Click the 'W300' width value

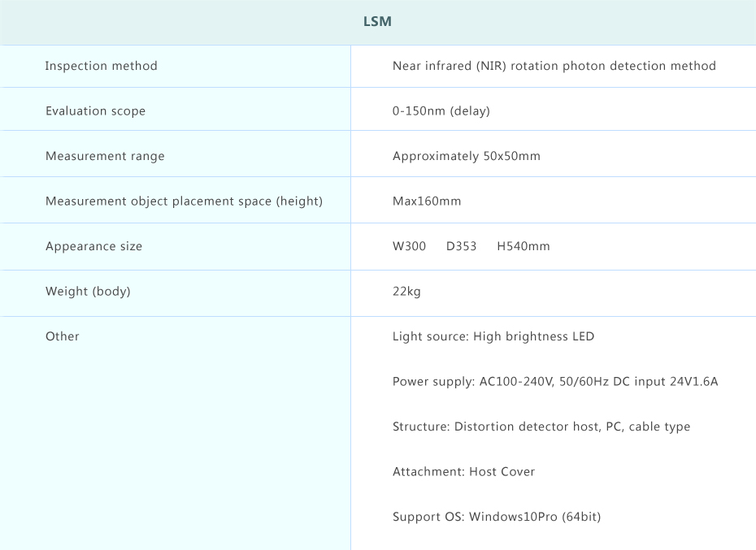[x=410, y=246]
